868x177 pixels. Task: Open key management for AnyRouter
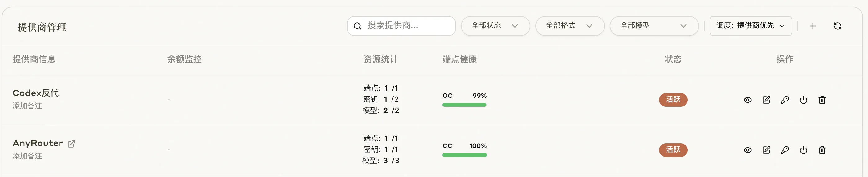(x=784, y=150)
